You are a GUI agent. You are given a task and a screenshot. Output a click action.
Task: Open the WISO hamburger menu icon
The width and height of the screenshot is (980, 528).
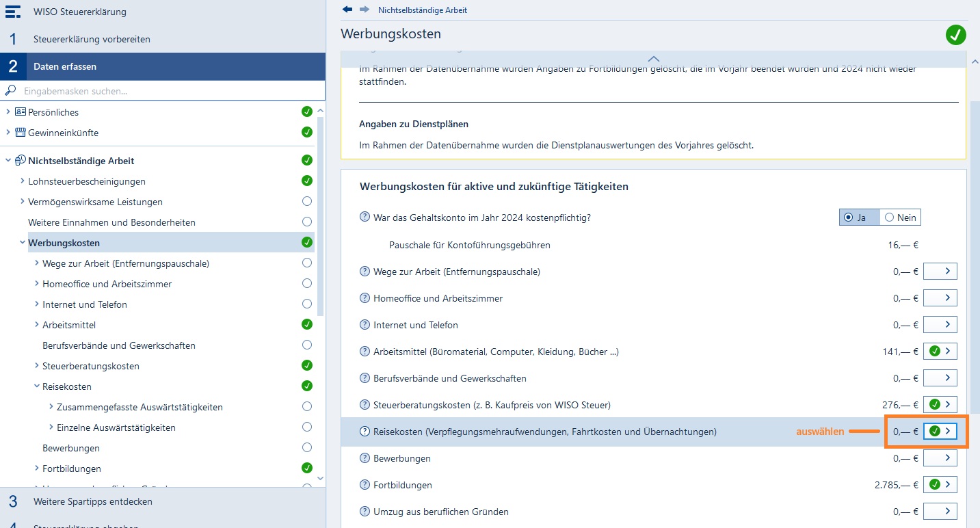(x=13, y=12)
